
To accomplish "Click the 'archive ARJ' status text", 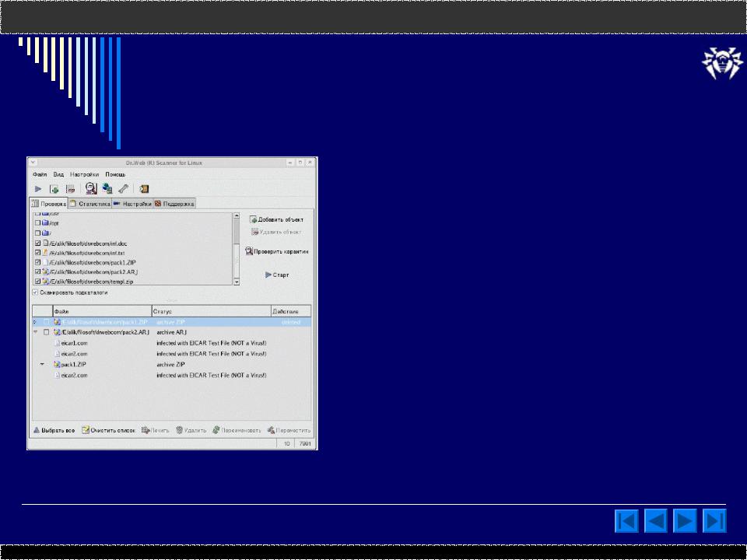I will click(172, 332).
